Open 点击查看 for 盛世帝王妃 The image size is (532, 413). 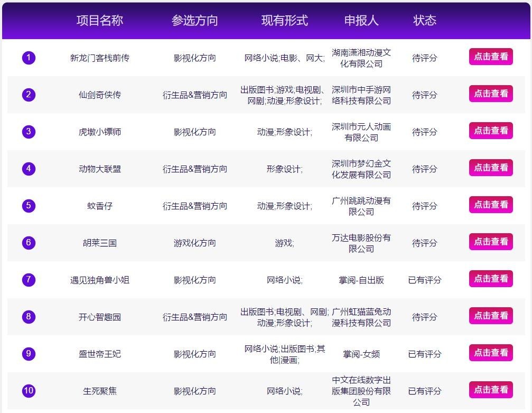click(491, 353)
